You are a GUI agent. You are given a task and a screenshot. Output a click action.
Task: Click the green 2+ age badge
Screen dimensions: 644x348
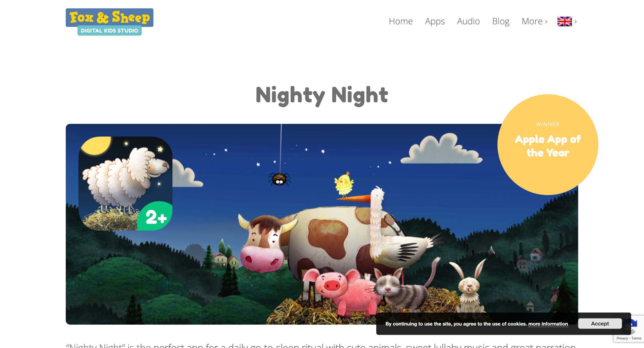click(x=155, y=216)
